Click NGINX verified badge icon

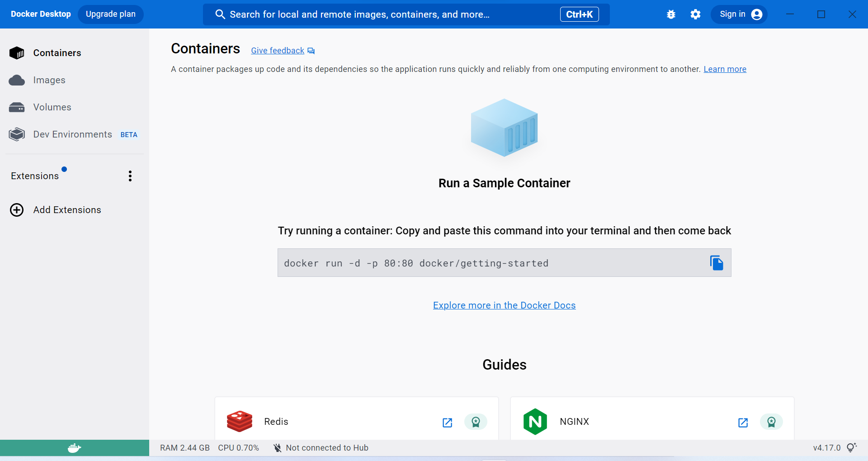[771, 422]
